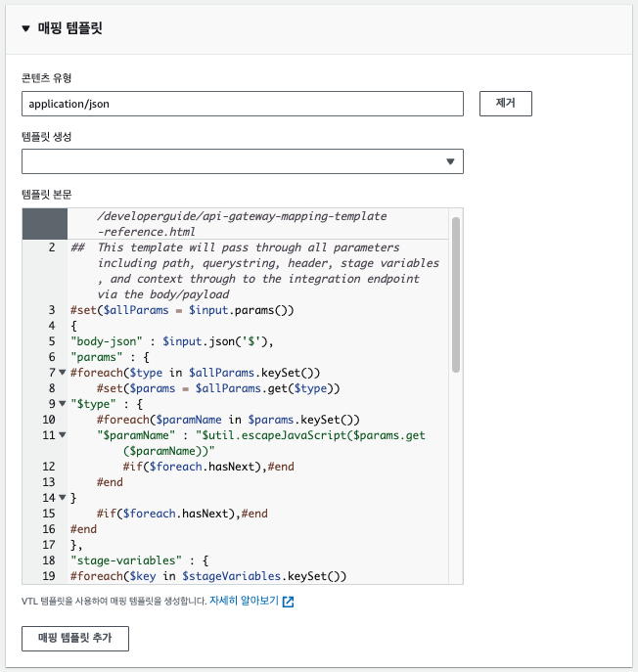Click '#set($params = $allParams.get($type))' line
The width and height of the screenshot is (638, 672).
[x=218, y=388]
